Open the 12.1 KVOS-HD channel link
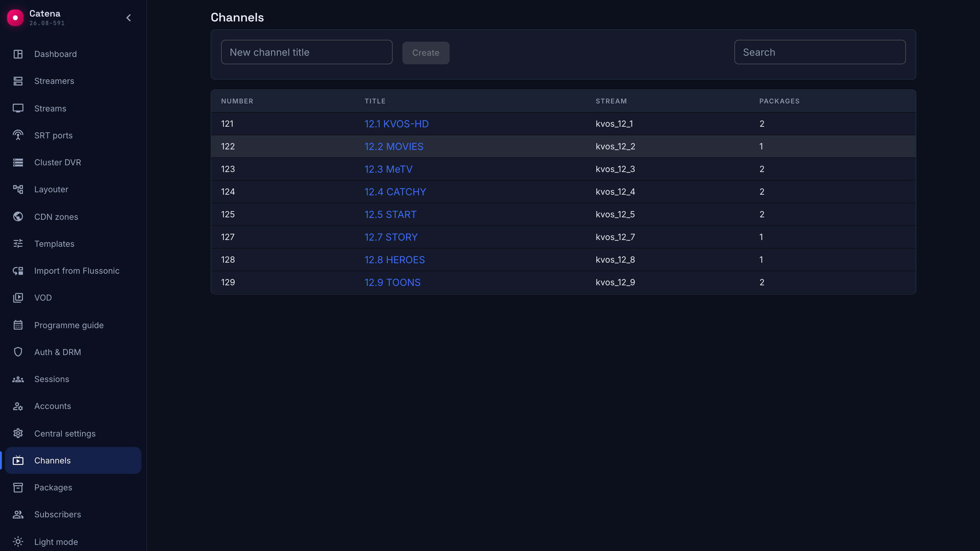The image size is (980, 551). tap(396, 124)
